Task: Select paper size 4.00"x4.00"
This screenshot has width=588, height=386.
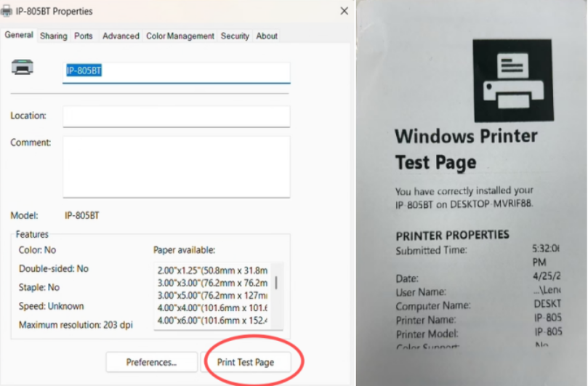Action: [x=213, y=308]
